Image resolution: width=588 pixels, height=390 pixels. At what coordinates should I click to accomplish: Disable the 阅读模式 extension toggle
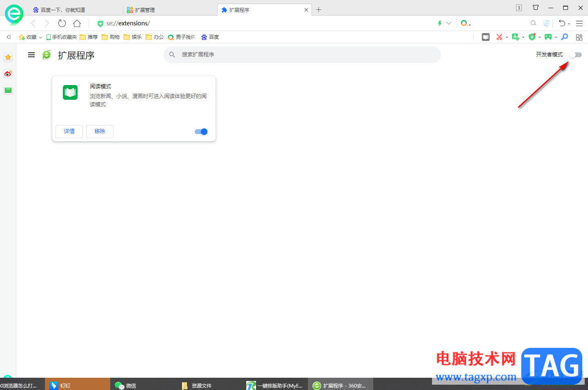[200, 131]
